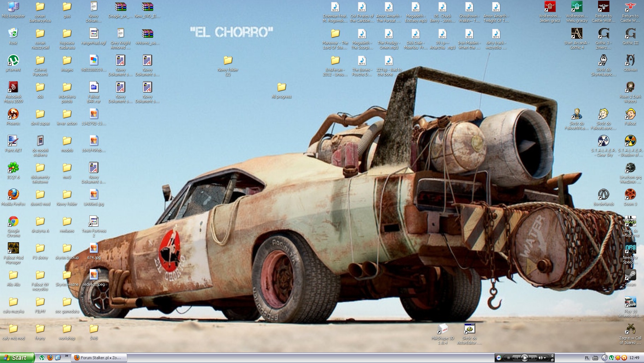Open the Borderlands shortcut
The width and height of the screenshot is (644, 363).
pos(603,197)
